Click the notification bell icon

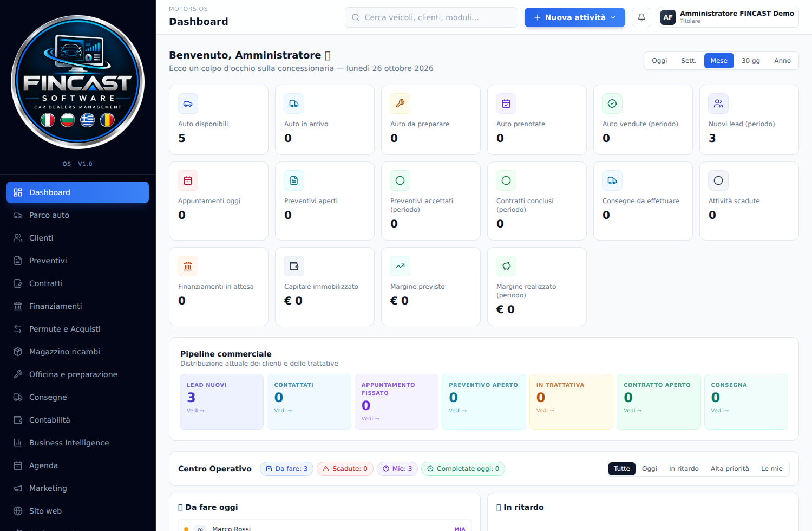pyautogui.click(x=641, y=17)
